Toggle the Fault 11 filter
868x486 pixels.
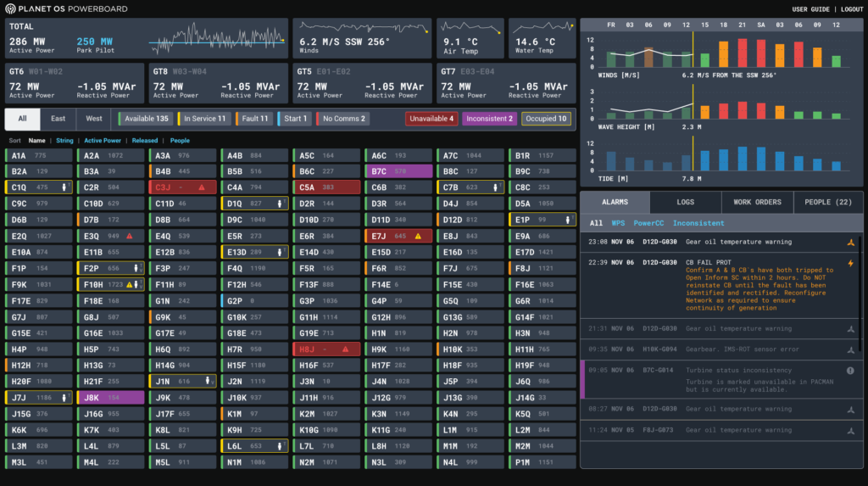(x=254, y=119)
